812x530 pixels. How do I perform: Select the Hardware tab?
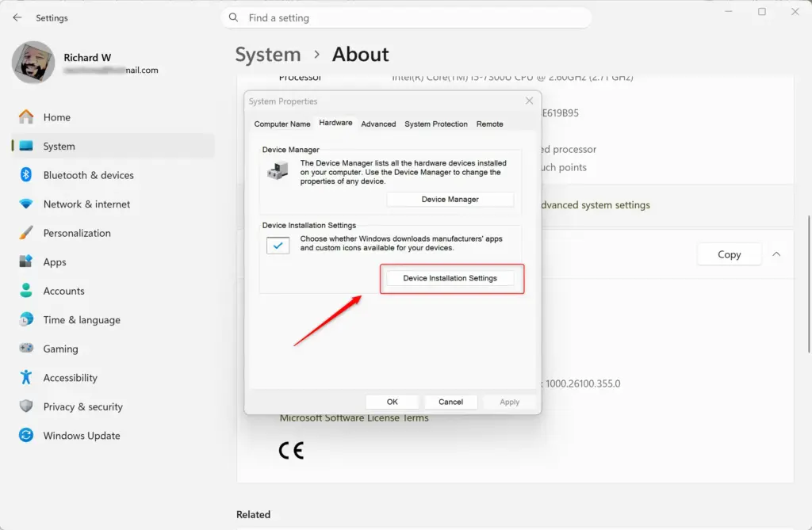(x=335, y=123)
